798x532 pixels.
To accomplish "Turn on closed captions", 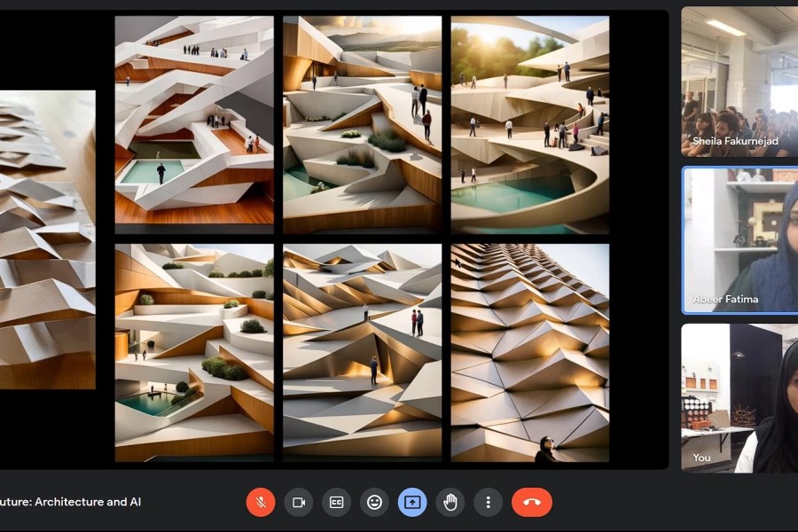I will 337,502.
